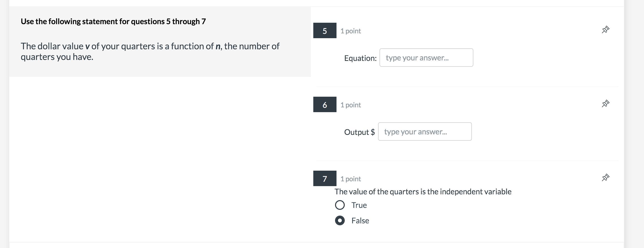
Task: Focus the Output $ answer field
Action: tap(424, 132)
